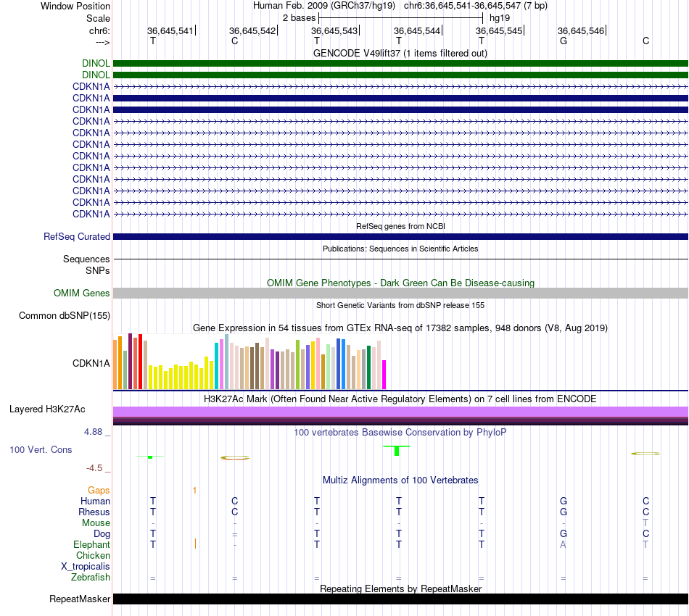Viewport: 689px width, 616px height.
Task: Click the Publications: Sequences in Scientific Articles title
Action: pyautogui.click(x=400, y=249)
